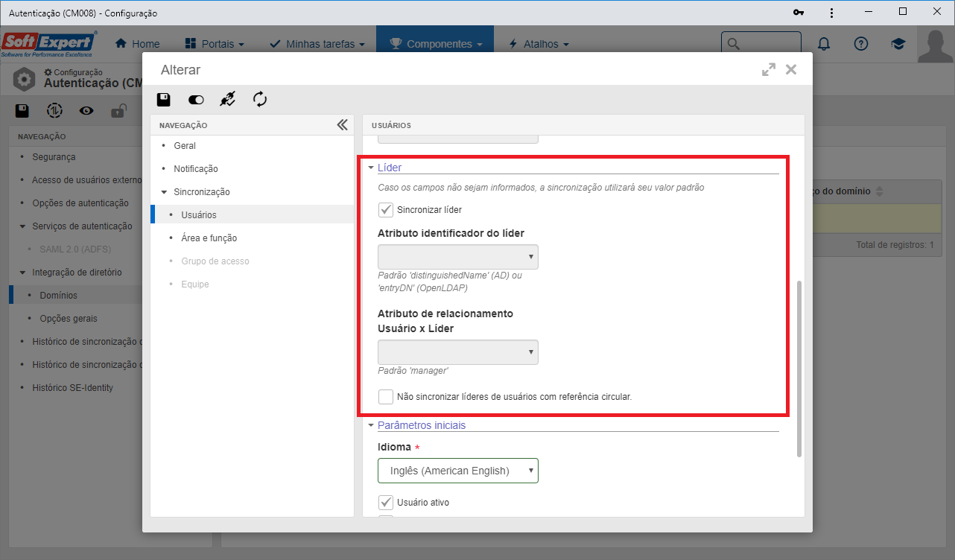Collapse Integração de diretório in background navigation
The width and height of the screenshot is (955, 560).
22,273
